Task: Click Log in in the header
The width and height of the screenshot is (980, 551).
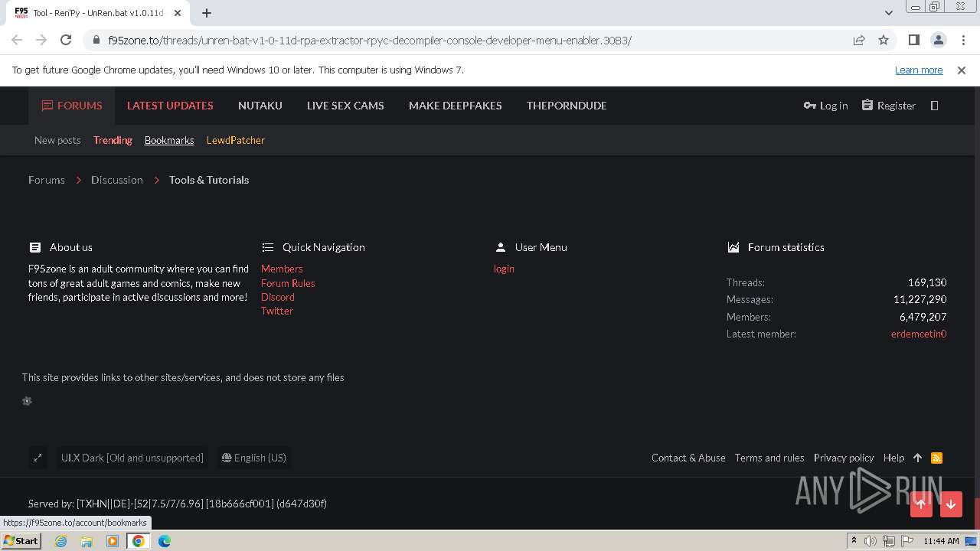Action: (825, 106)
